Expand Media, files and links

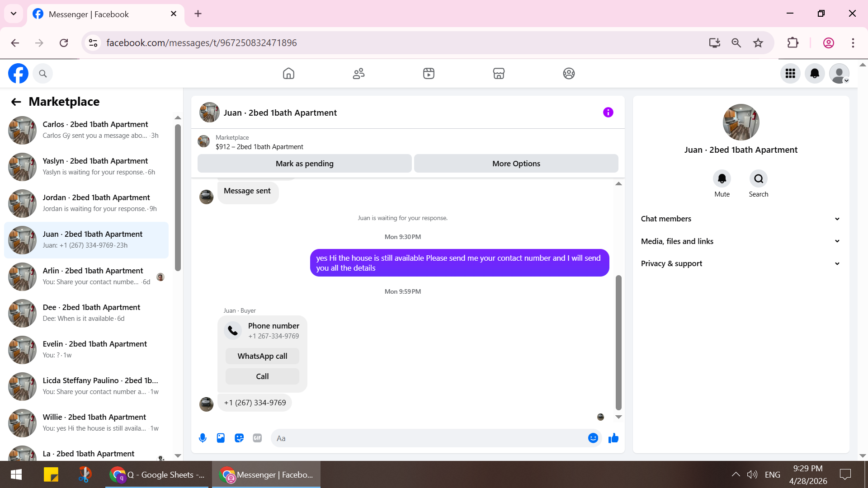click(x=741, y=241)
